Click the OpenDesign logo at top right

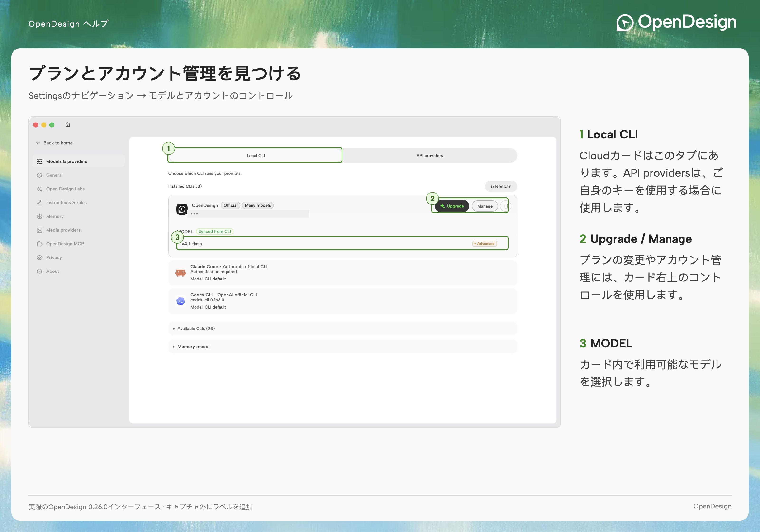(676, 23)
